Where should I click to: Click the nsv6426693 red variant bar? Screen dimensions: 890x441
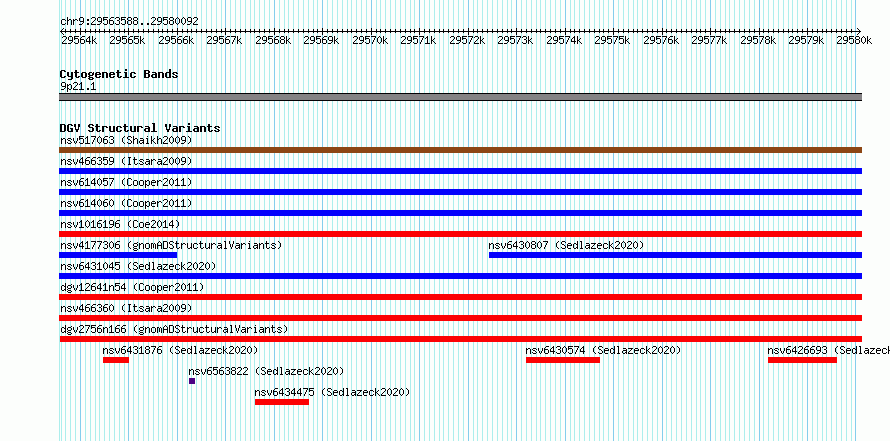pos(802,360)
